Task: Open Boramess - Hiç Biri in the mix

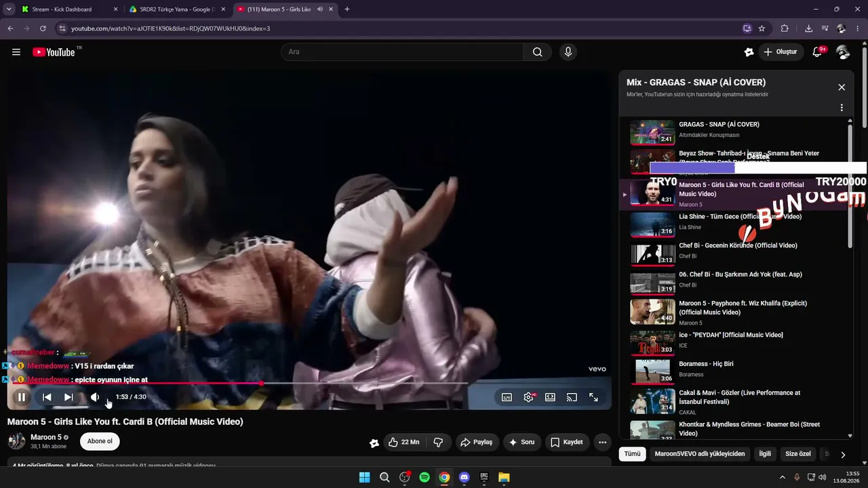Action: pyautogui.click(x=736, y=372)
